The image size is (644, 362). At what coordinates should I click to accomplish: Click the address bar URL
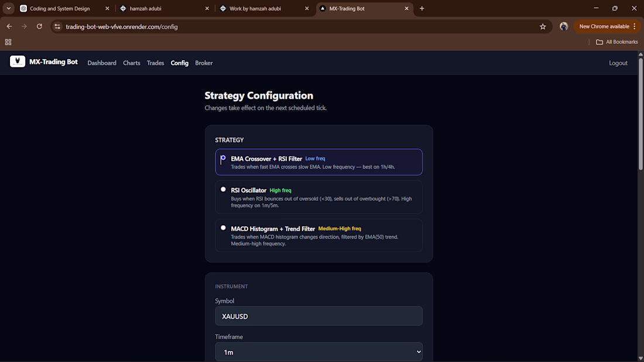[122, 27]
